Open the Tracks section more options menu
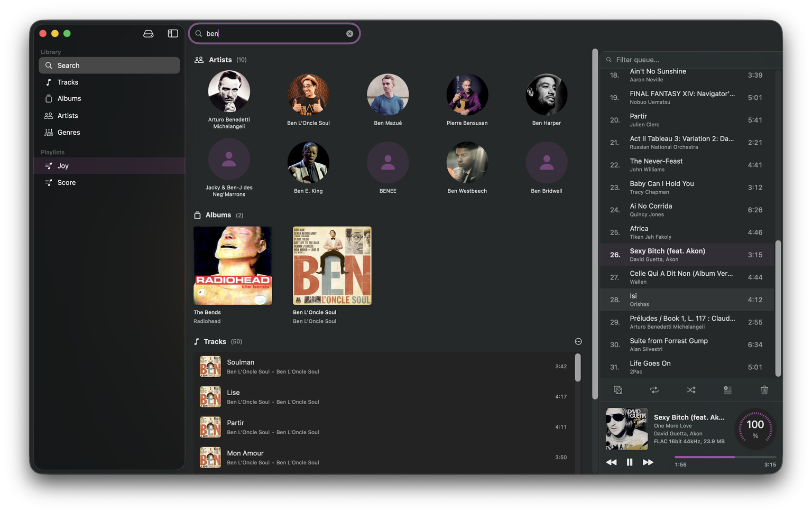 click(578, 341)
